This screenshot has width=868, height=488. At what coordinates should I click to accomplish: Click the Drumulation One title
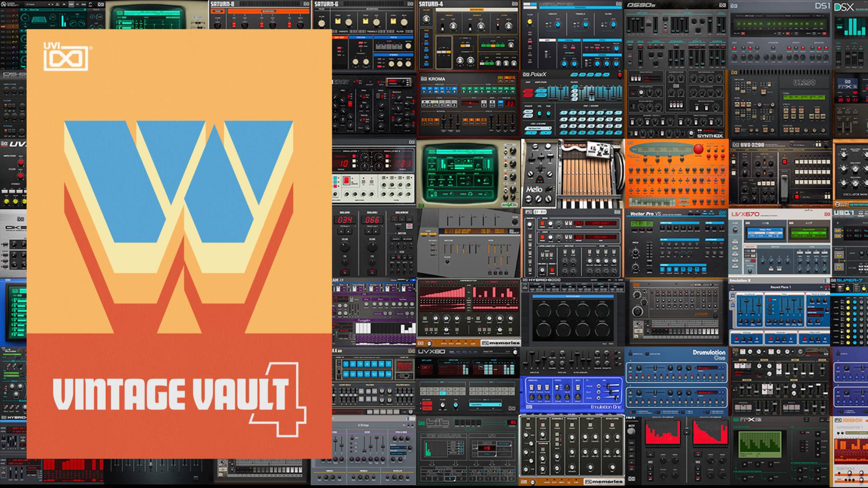click(x=708, y=353)
